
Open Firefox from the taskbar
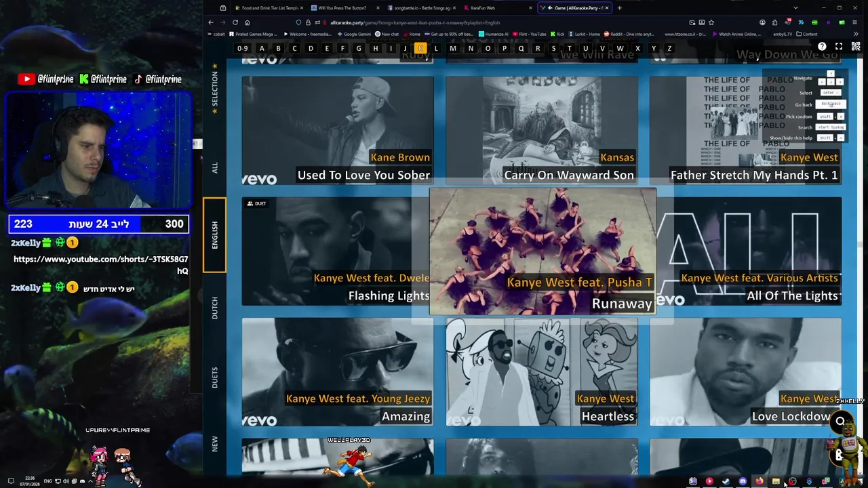pos(759,481)
